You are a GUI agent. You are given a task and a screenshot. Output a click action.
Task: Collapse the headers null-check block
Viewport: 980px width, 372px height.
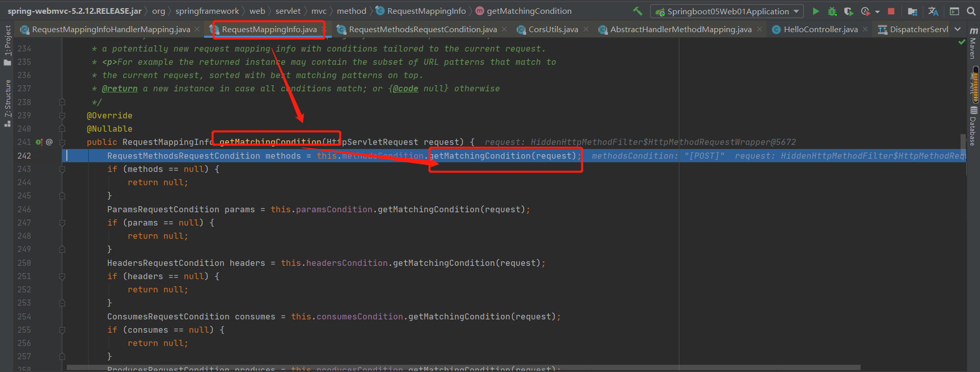62,277
